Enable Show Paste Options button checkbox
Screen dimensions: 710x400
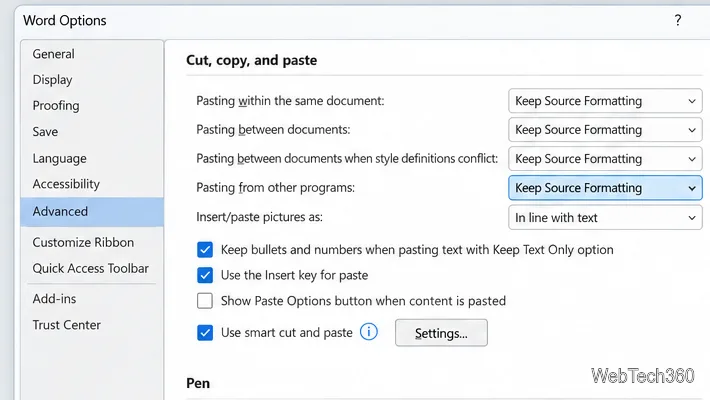pos(205,301)
